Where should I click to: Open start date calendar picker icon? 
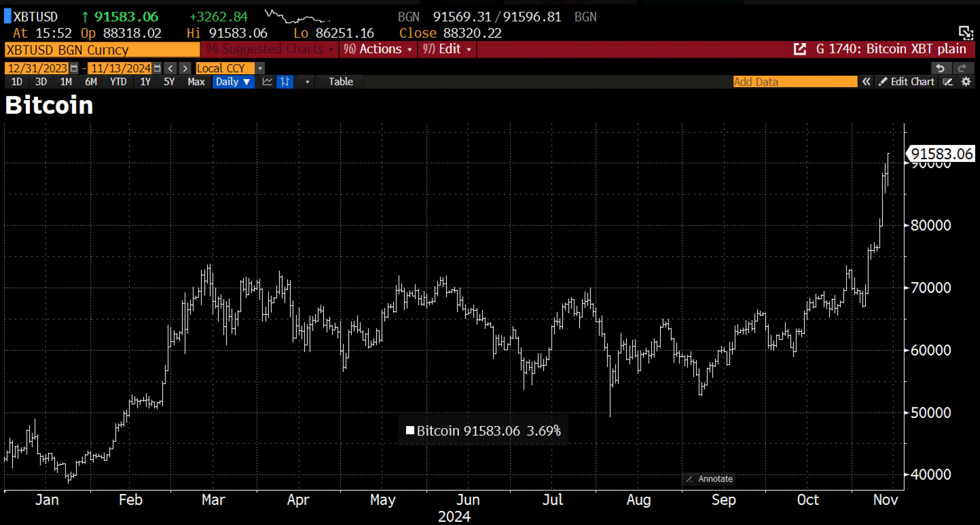(74, 68)
